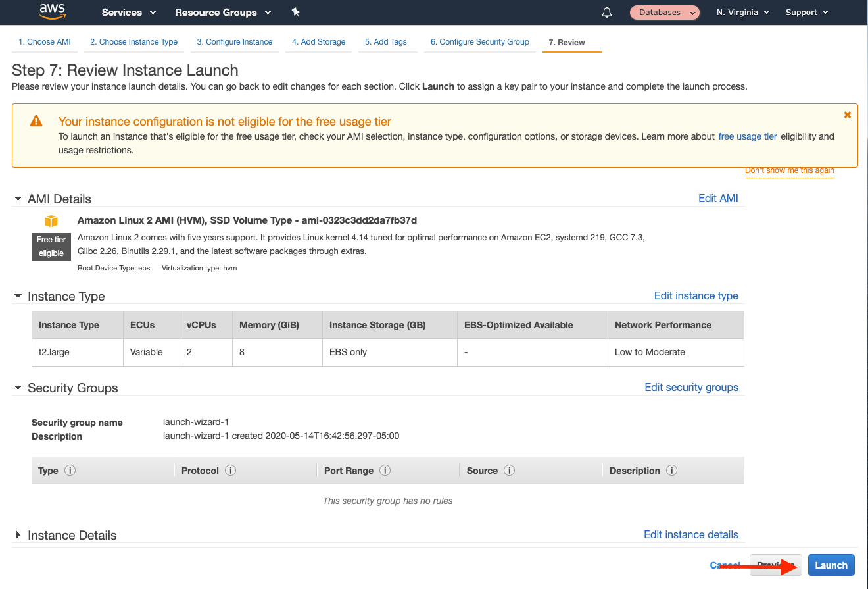
Task: Open the Services dropdown menu
Action: [129, 13]
